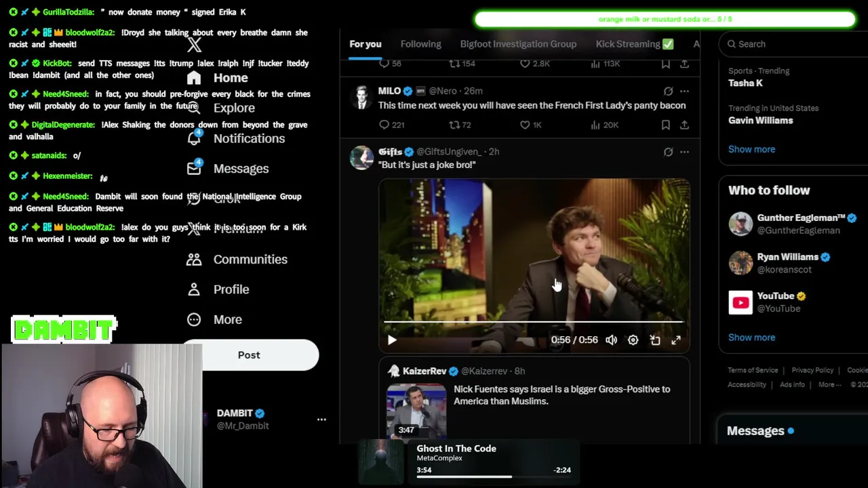Enter fullscreen on the video

[x=676, y=340]
